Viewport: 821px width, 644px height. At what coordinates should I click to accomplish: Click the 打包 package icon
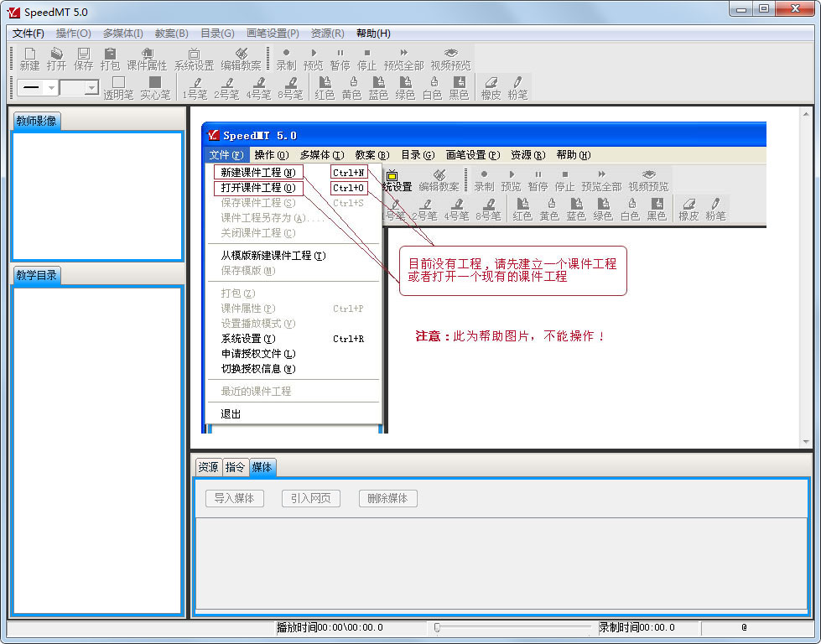pos(110,59)
